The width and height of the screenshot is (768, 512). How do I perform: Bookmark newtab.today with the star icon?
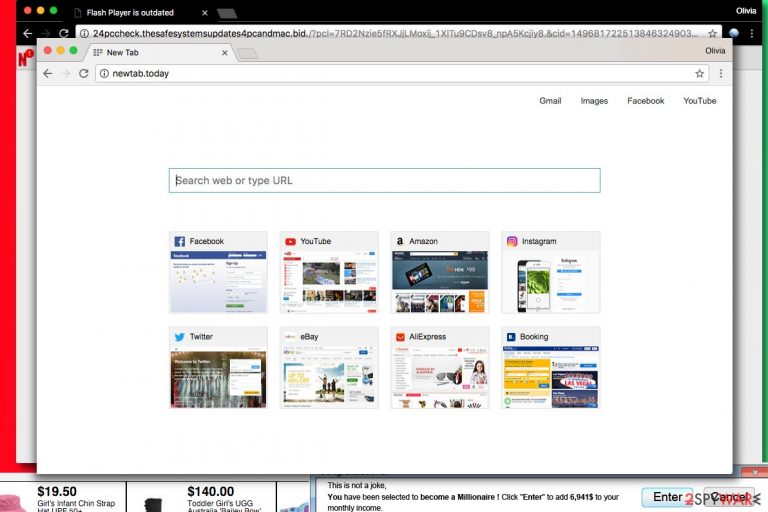coord(699,73)
